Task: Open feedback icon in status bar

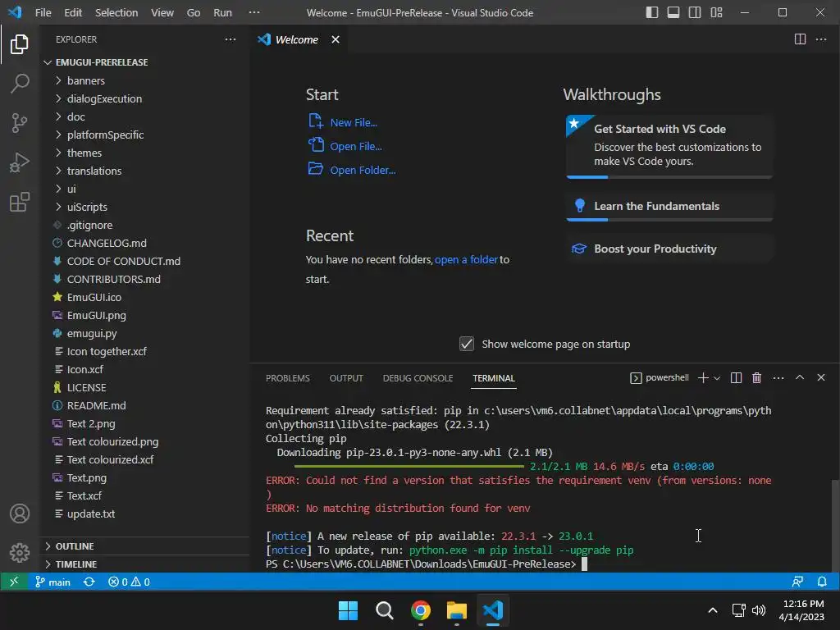Action: 797,582
